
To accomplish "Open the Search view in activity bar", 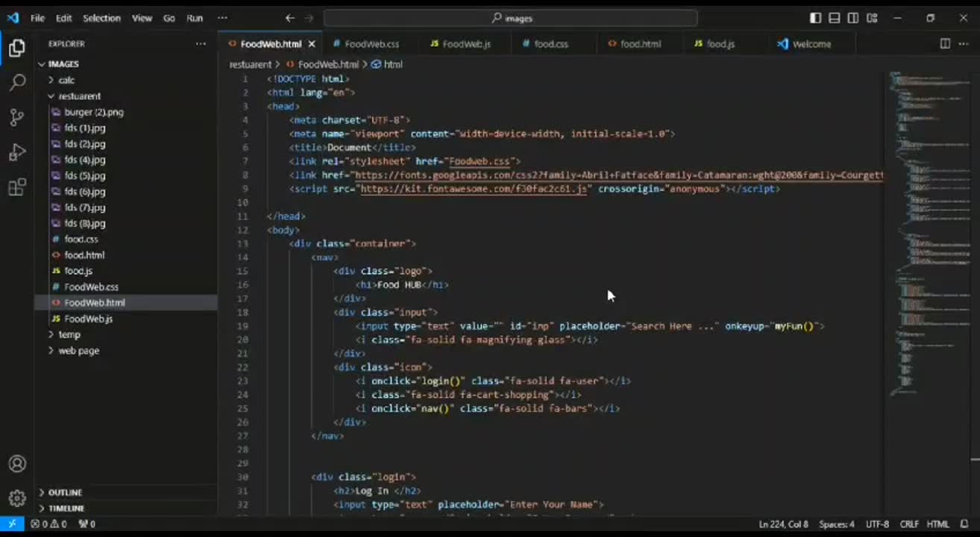I will [x=16, y=83].
